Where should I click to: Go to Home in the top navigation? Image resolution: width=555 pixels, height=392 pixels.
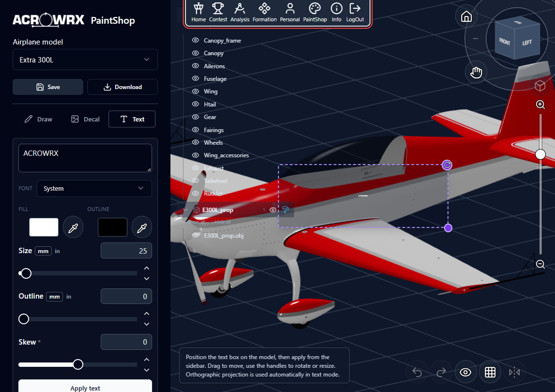click(198, 12)
